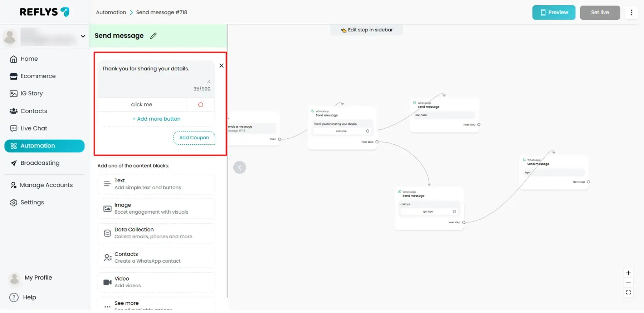Image resolution: width=644 pixels, height=313 pixels.
Task: Open the Live Chat menu item
Action: (34, 128)
